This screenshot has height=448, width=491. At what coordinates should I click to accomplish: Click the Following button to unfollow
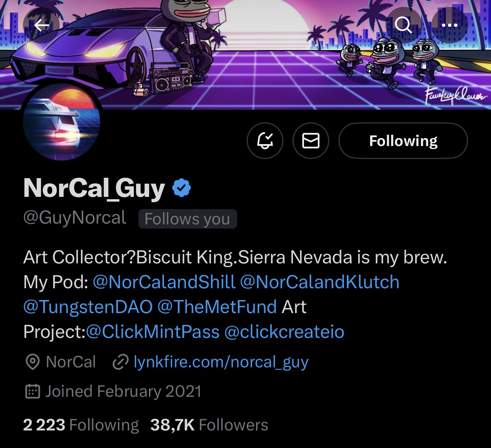403,141
